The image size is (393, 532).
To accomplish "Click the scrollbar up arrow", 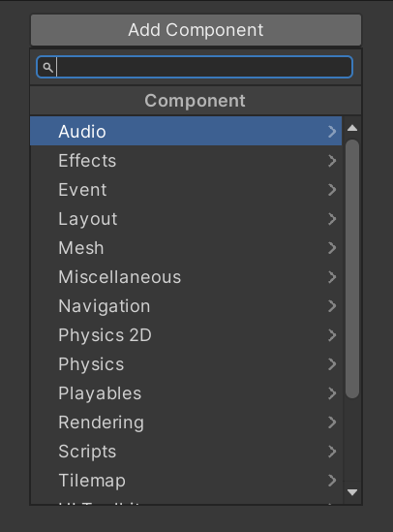I will [352, 128].
